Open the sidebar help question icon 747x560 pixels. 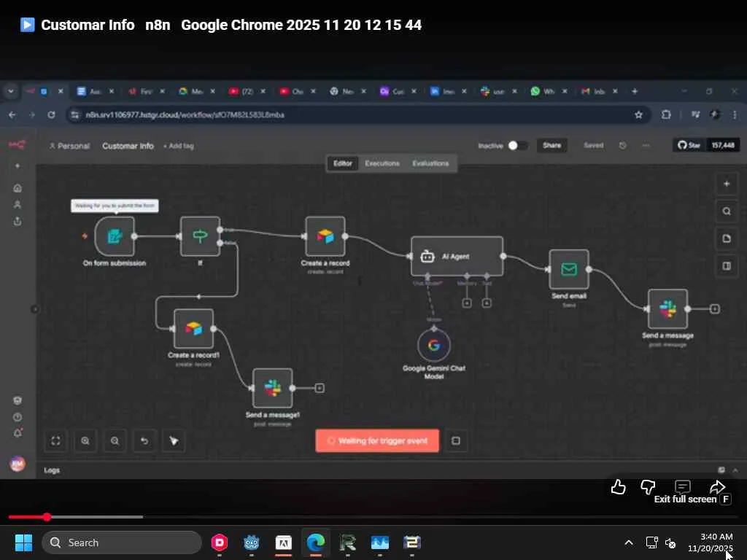(18, 417)
